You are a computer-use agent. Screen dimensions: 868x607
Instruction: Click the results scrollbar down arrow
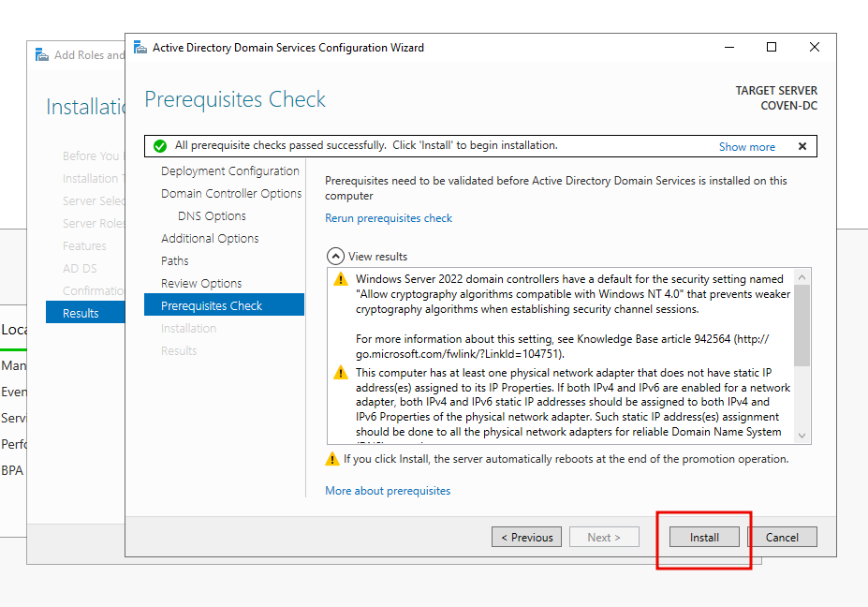[802, 436]
